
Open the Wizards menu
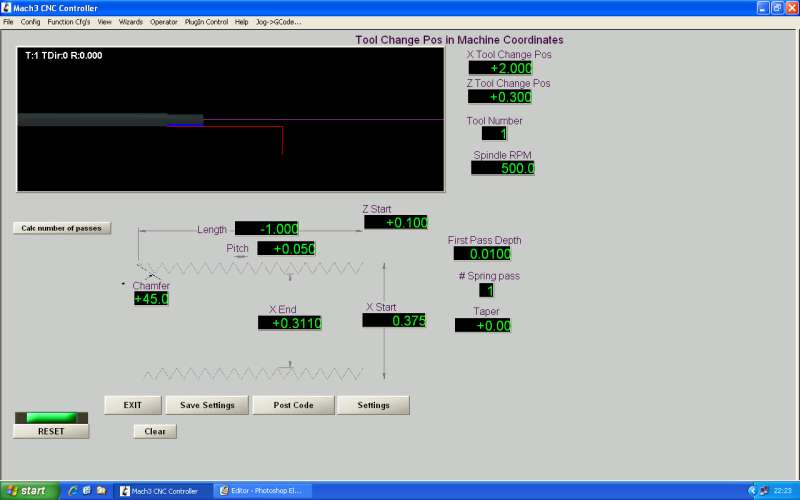131,22
